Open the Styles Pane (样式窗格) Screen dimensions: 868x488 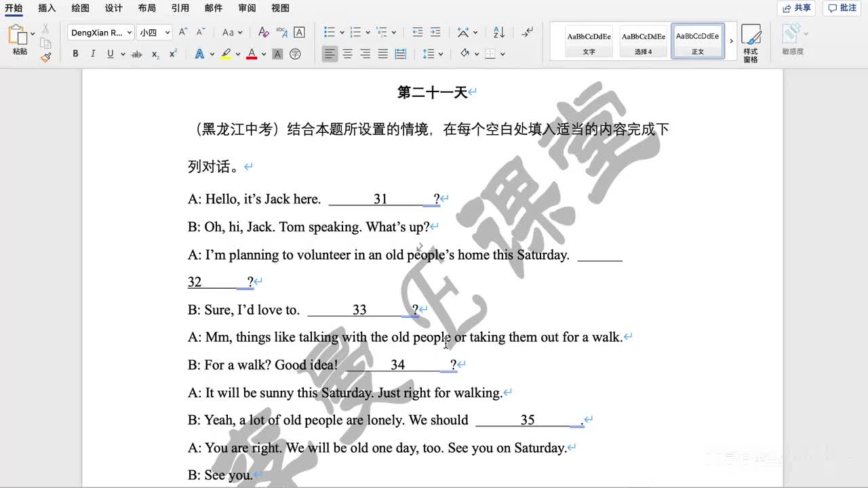751,43
